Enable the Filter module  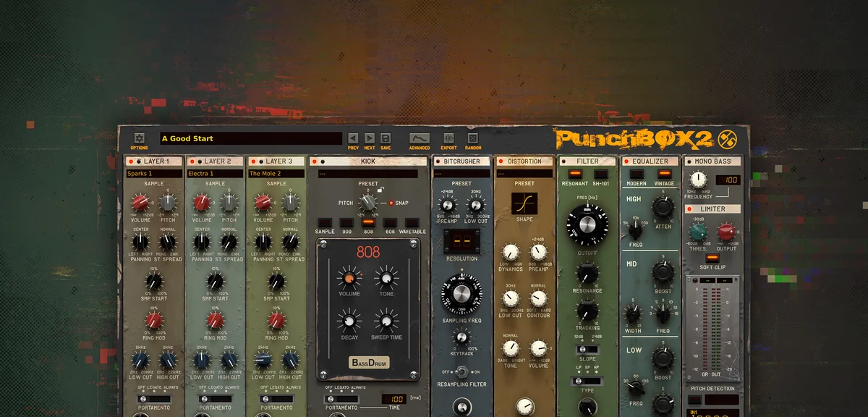click(563, 161)
